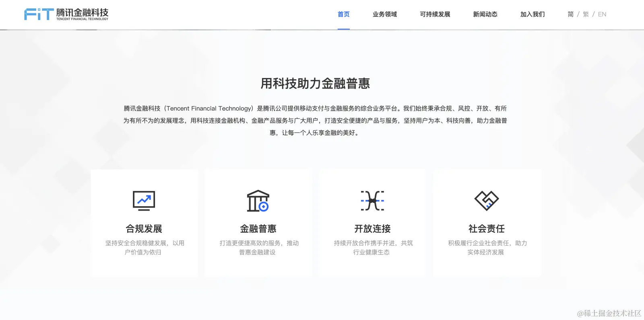Switch language to Traditional Chinese 繁
The image size is (644, 320).
[586, 14]
